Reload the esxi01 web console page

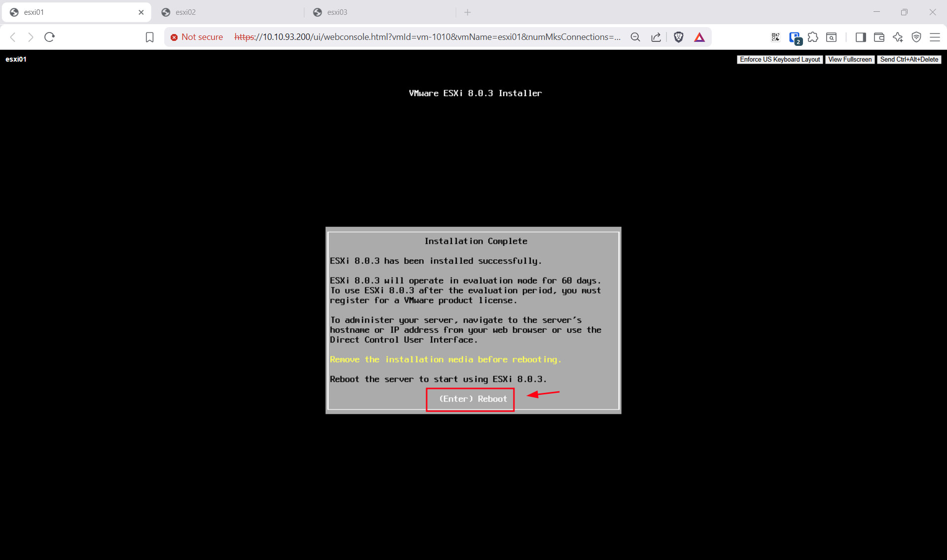(49, 37)
